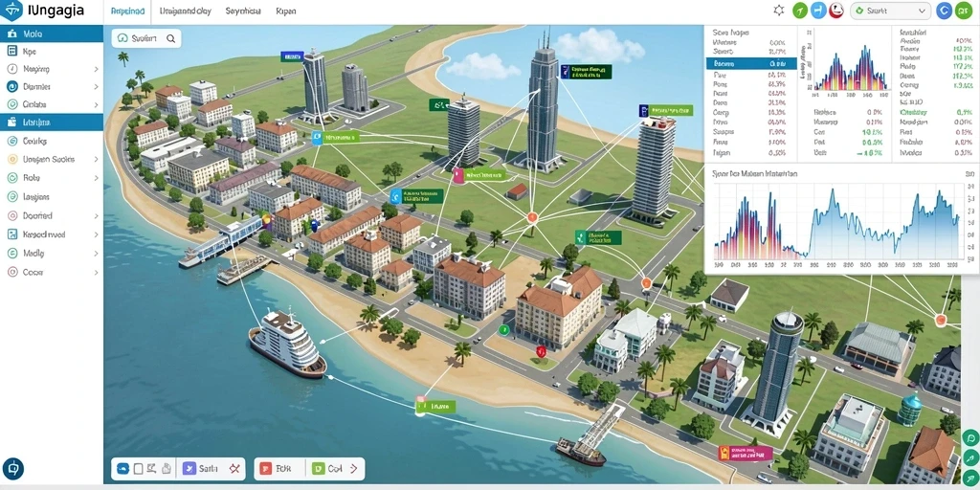This screenshot has height=490, width=980.
Task: Click the round icon at sidebar bottom
Action: click(13, 468)
